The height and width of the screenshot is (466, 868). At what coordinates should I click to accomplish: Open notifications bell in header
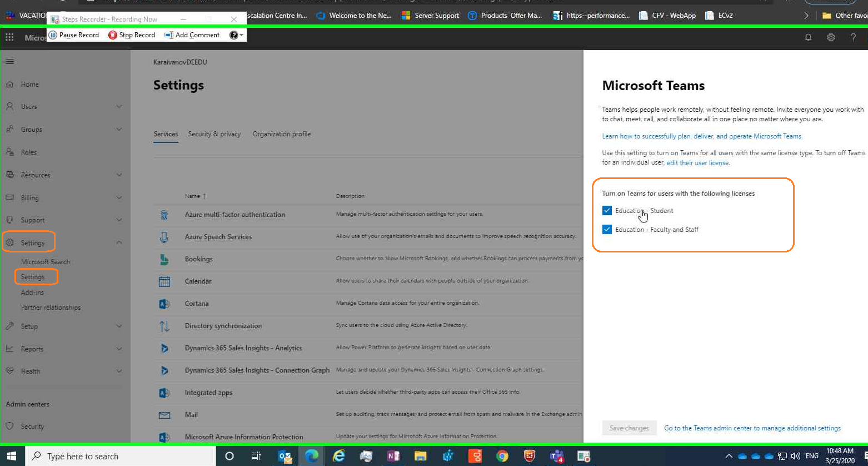click(808, 37)
